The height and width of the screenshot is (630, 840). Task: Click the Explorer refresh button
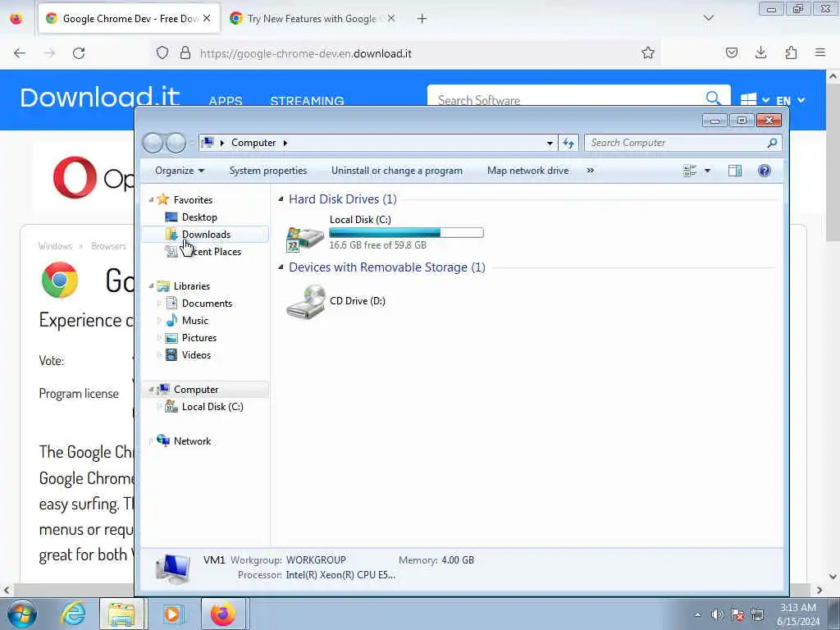point(568,143)
